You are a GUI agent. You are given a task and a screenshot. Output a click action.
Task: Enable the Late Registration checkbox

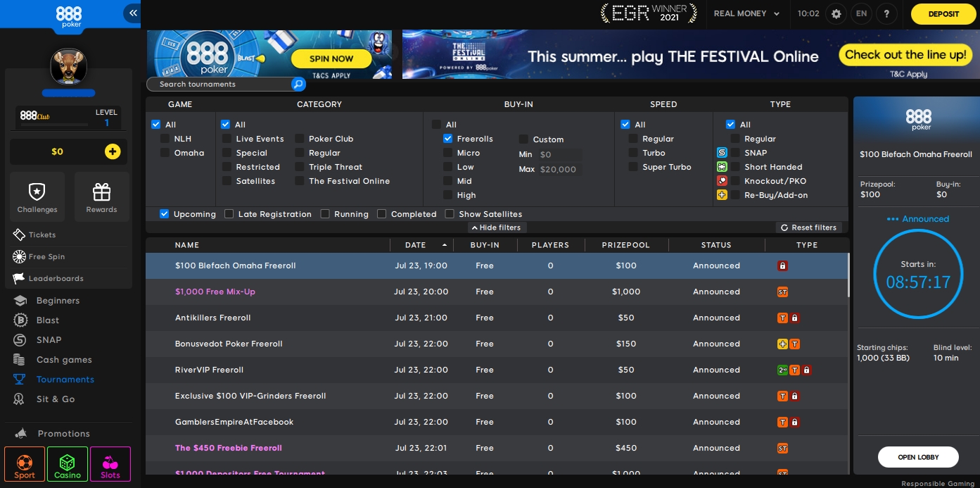pos(229,214)
